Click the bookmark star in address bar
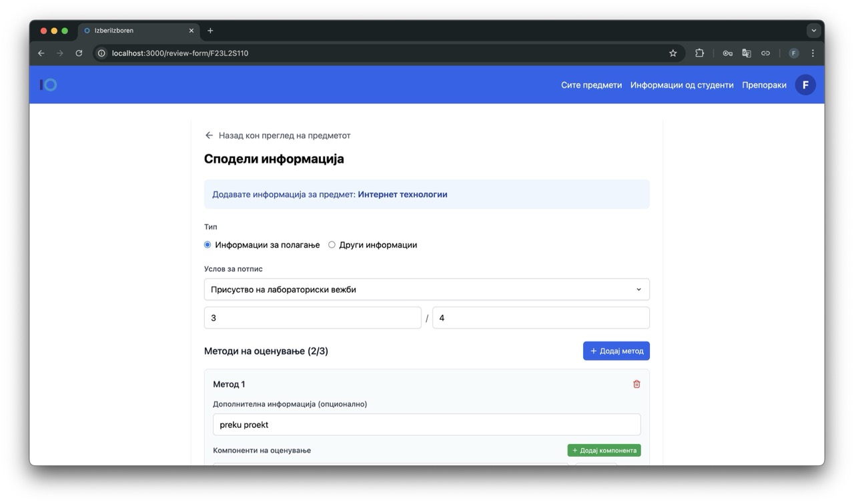The height and width of the screenshot is (504, 854). click(x=673, y=53)
